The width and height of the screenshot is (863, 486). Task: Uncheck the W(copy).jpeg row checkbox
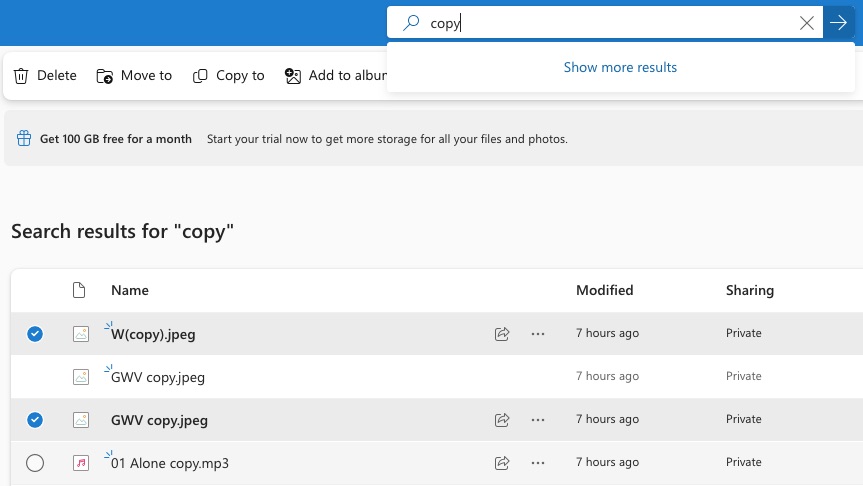point(35,334)
